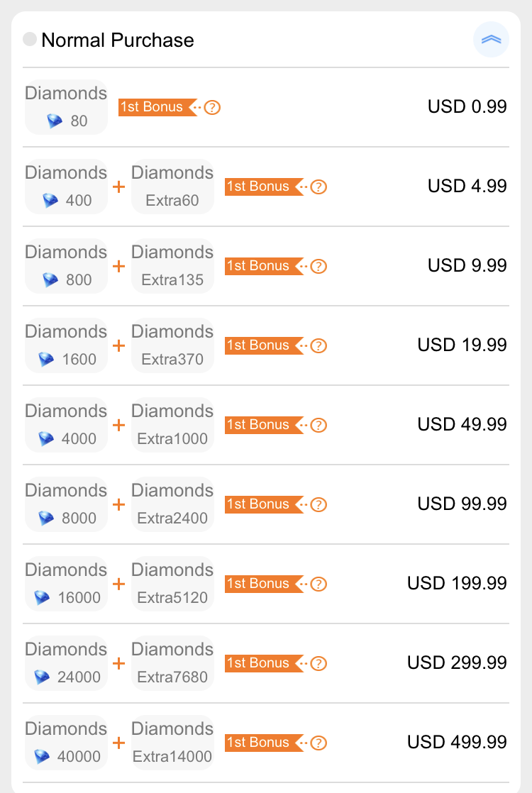532x793 pixels.
Task: Click question mark icon in USD 19.99 row
Action: point(318,345)
